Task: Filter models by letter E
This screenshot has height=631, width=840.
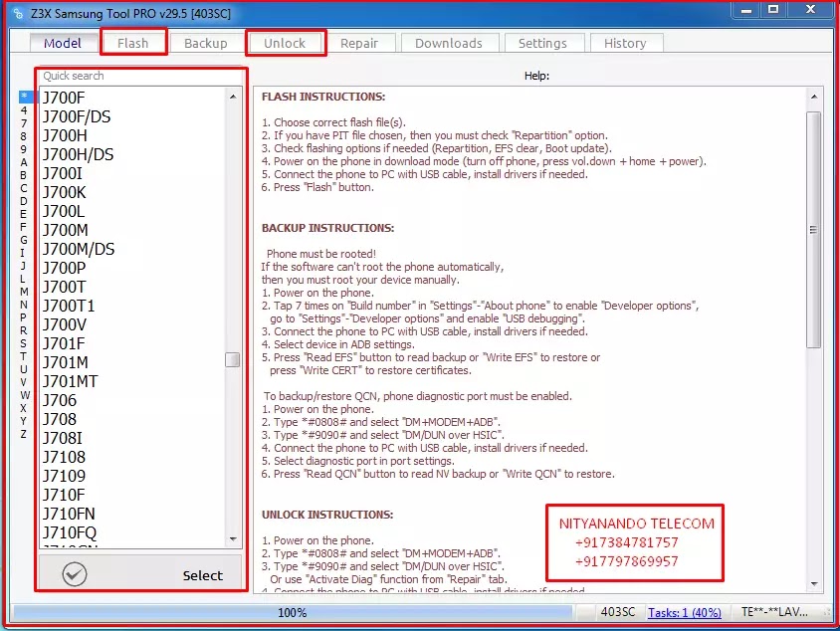Action: (24, 214)
